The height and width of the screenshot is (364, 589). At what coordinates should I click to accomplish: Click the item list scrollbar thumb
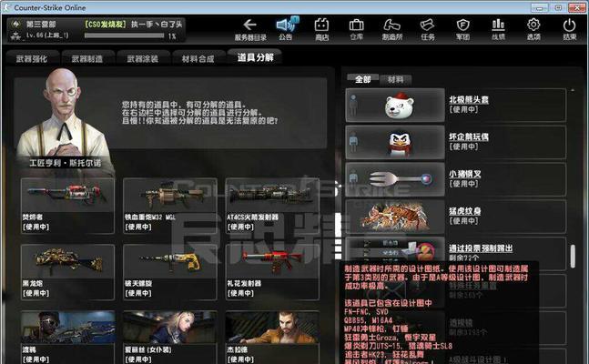pyautogui.click(x=573, y=257)
